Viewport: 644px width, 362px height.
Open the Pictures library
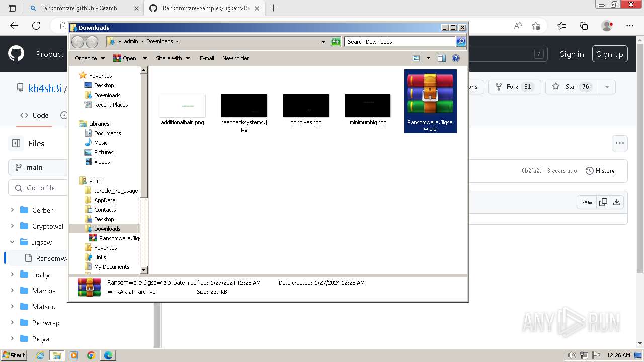coord(104,152)
